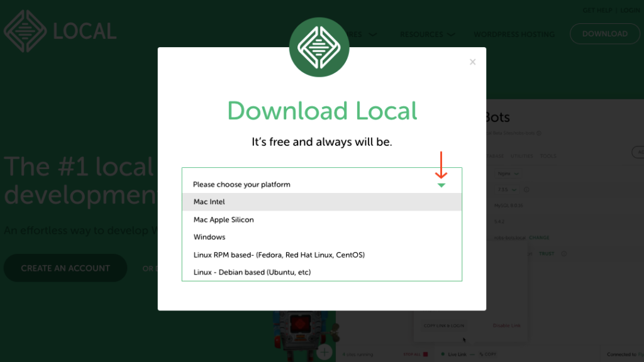644x362 pixels.
Task: Click the info icon next to TRUST
Action: [x=563, y=253]
